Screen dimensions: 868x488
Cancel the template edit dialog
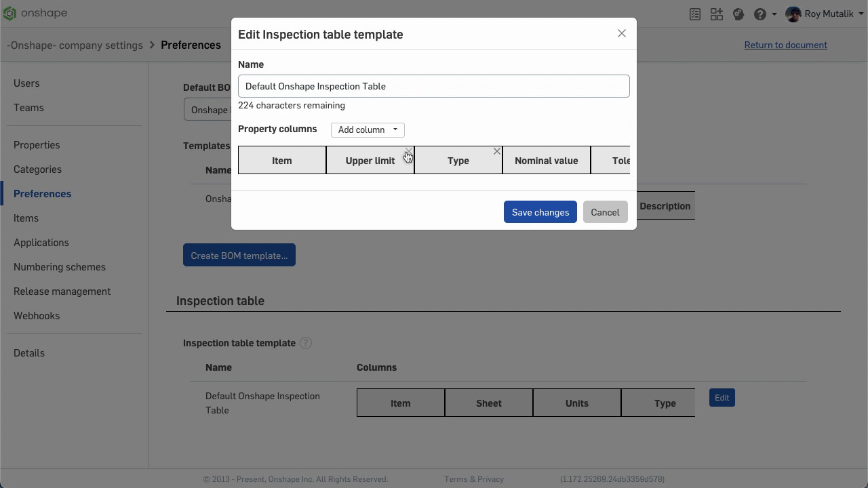(x=605, y=212)
